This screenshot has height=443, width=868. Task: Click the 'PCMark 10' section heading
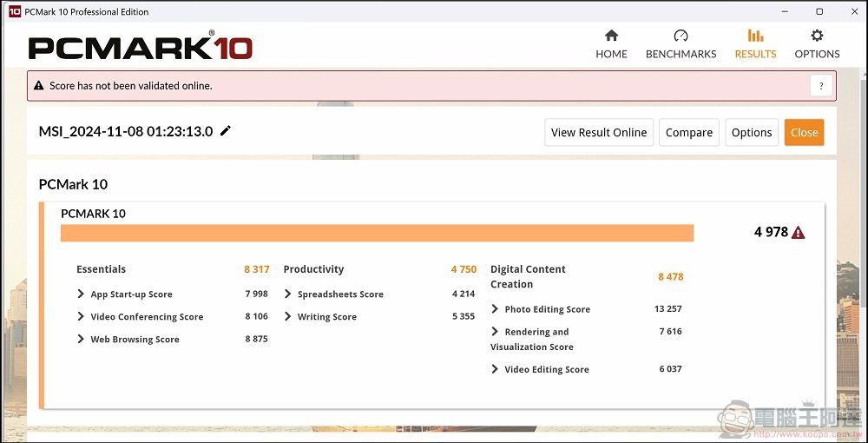pos(73,184)
